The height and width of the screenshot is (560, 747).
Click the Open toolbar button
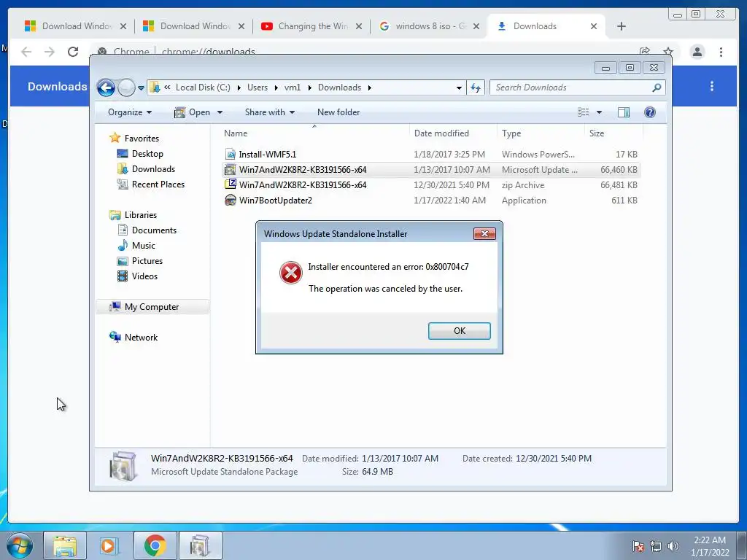[x=193, y=112]
